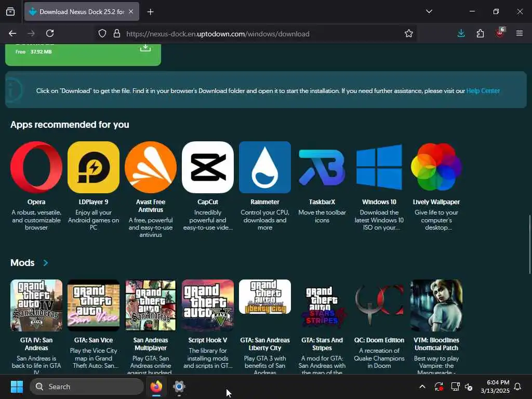Screen dimensions: 532x399
Task: Show hidden system tray icons
Action: 422,387
